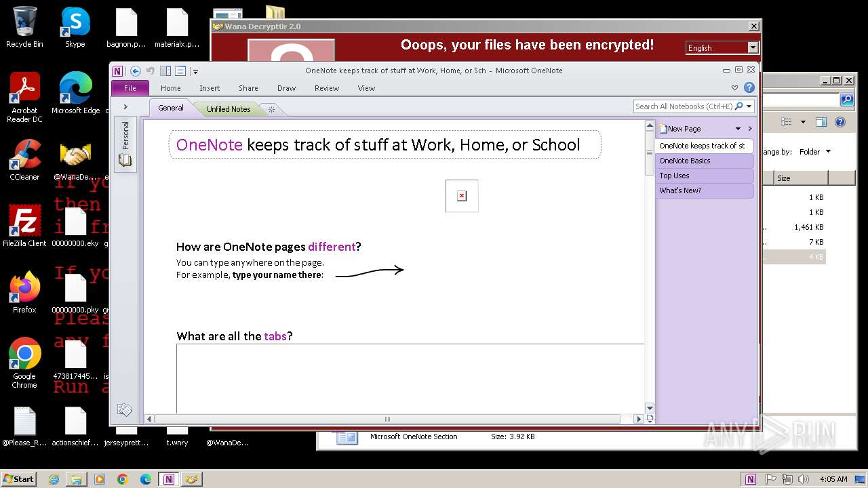
Task: Select the 00000000.eky file on desktop
Action: pyautogui.click(x=75, y=226)
